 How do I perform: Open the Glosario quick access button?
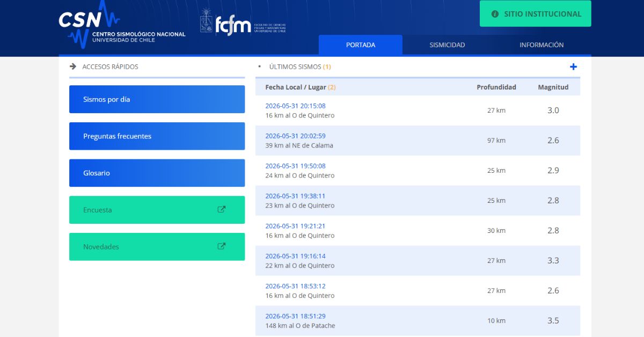(157, 173)
